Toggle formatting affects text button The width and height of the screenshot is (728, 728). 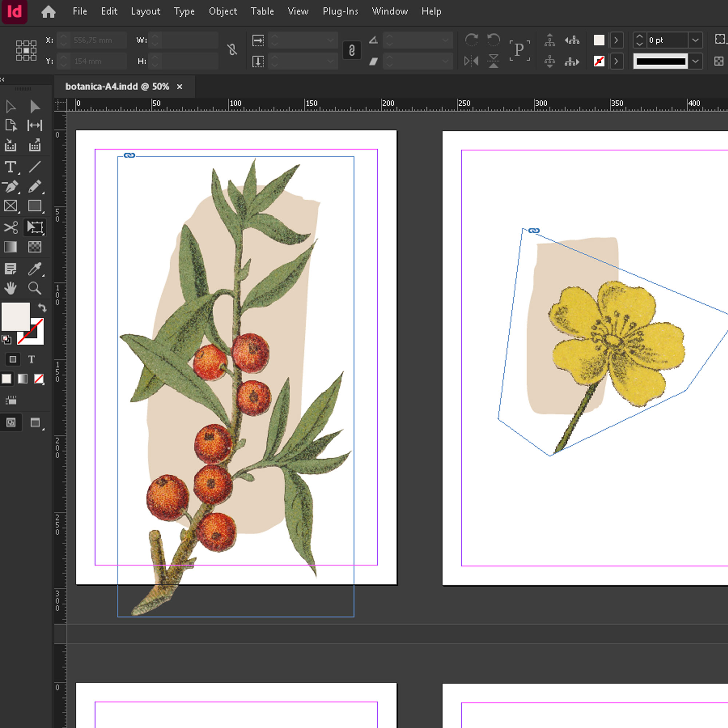pos(32,359)
